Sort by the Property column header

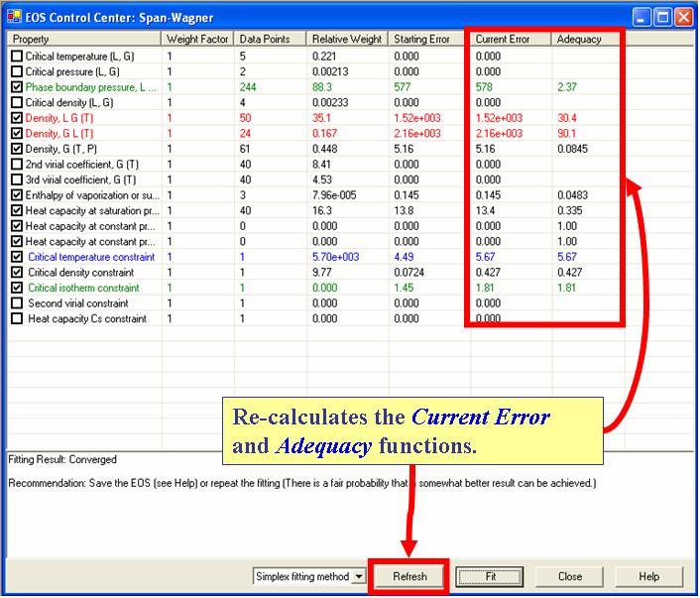pos(84,40)
